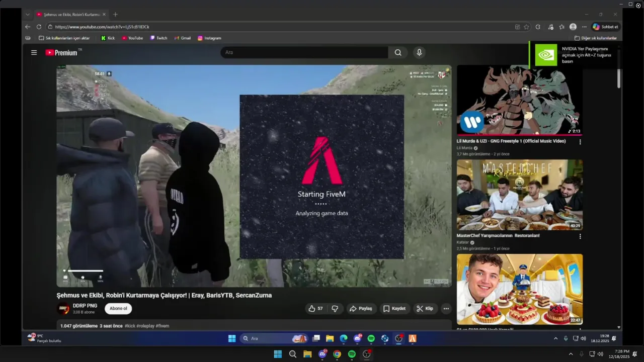Open Chrome on the outer taskbar
Viewport: 644px width, 362px height.
point(337,354)
